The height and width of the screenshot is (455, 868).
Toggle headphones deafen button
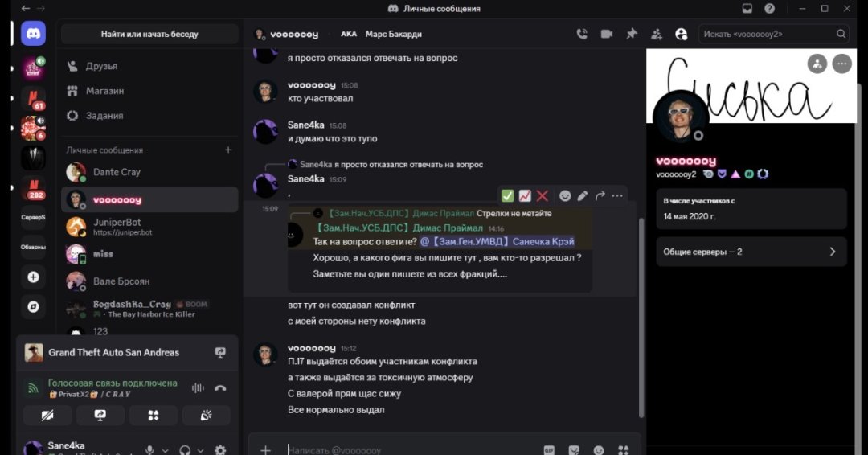(x=185, y=450)
